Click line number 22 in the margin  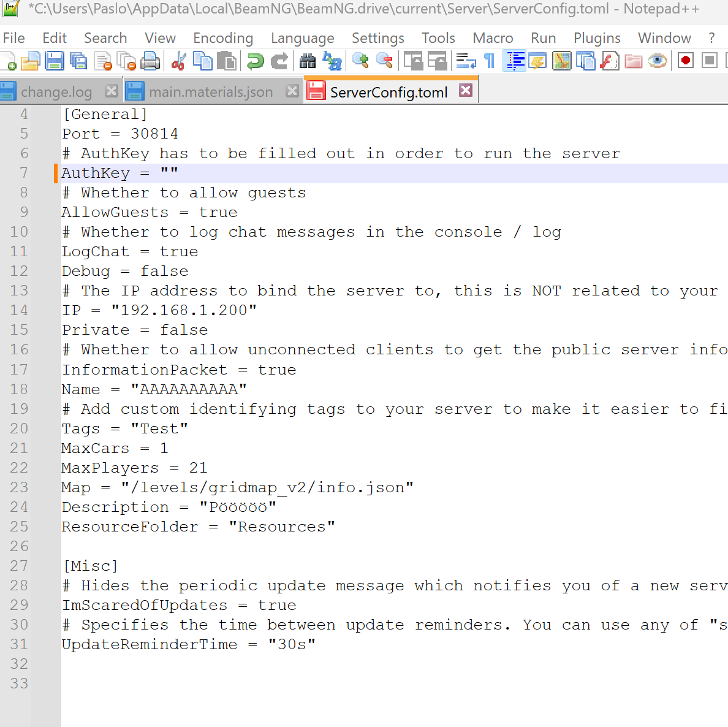(x=19, y=468)
